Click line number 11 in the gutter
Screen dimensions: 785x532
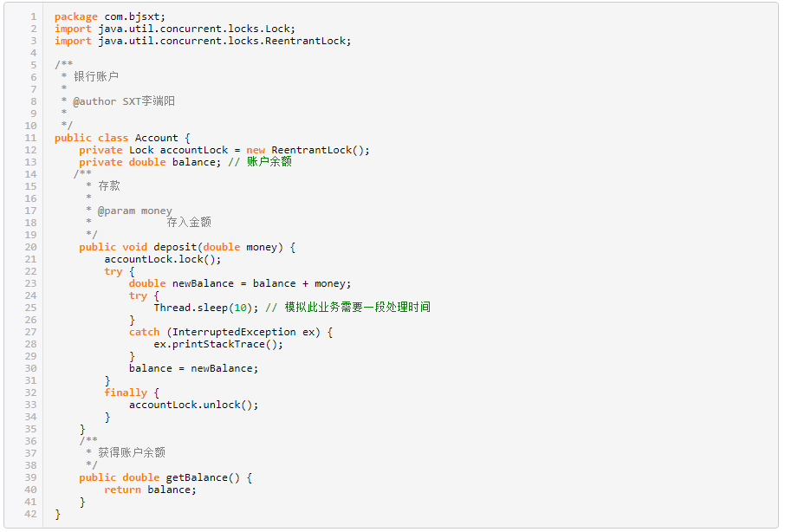31,138
